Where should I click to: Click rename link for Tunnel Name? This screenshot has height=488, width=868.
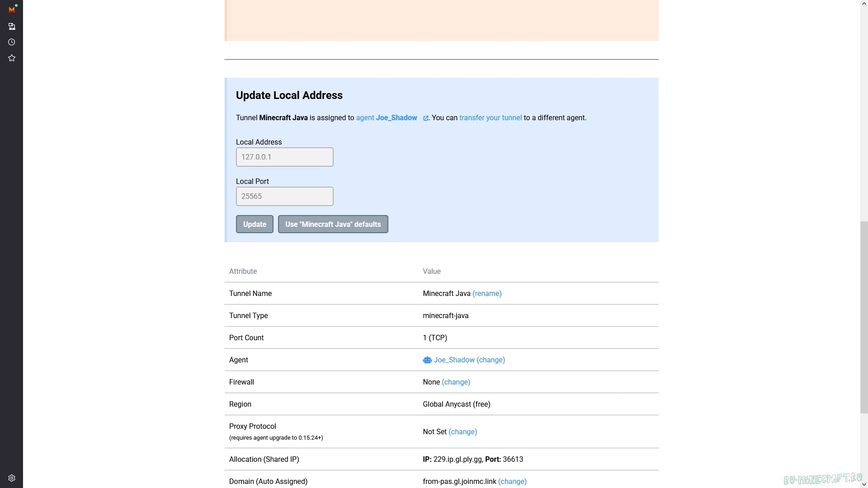click(487, 293)
